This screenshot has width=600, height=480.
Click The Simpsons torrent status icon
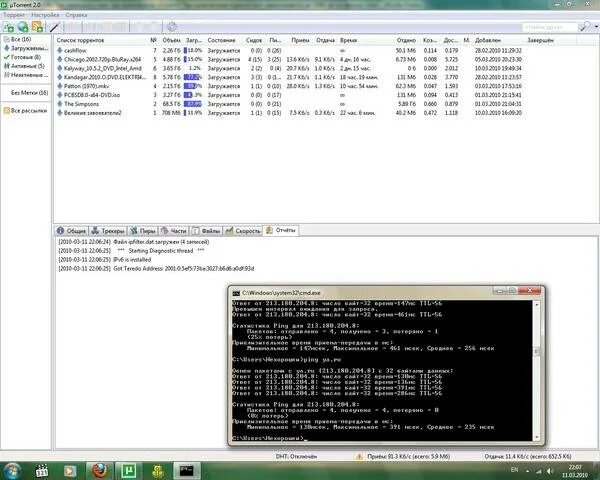coord(60,104)
